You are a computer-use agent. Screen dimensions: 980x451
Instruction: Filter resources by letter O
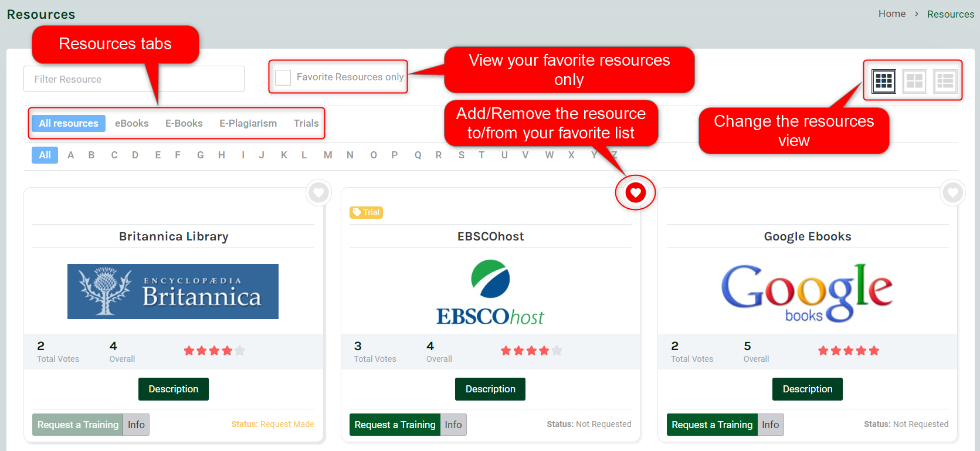click(x=374, y=155)
